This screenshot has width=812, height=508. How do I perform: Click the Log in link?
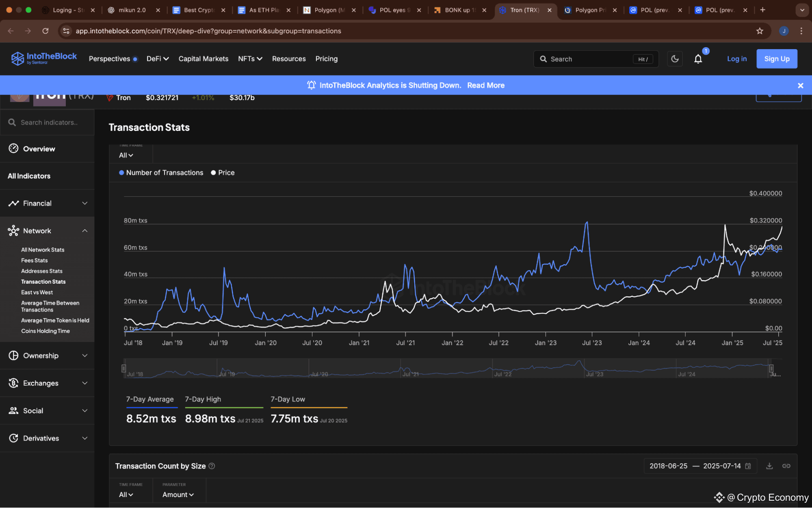click(x=736, y=59)
